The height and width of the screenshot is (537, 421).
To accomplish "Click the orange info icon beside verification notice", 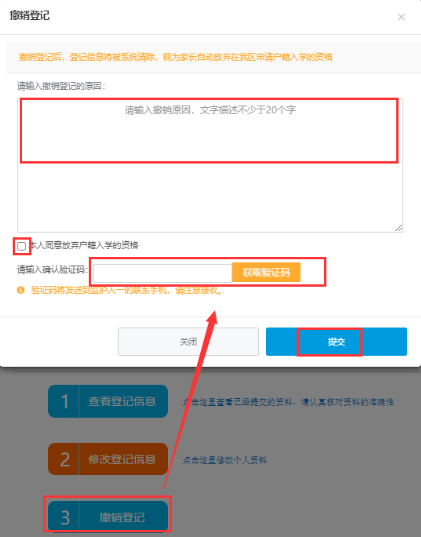I will click(x=21, y=290).
